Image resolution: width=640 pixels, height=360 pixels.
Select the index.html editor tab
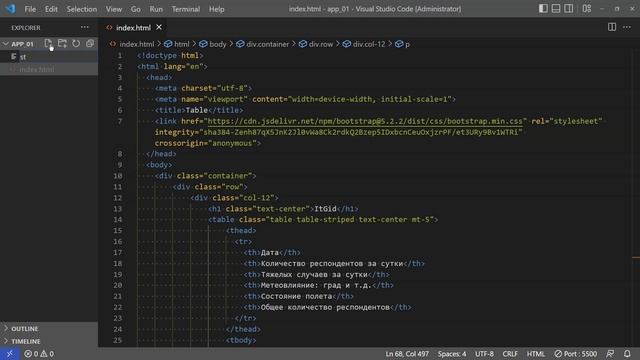coord(133,27)
